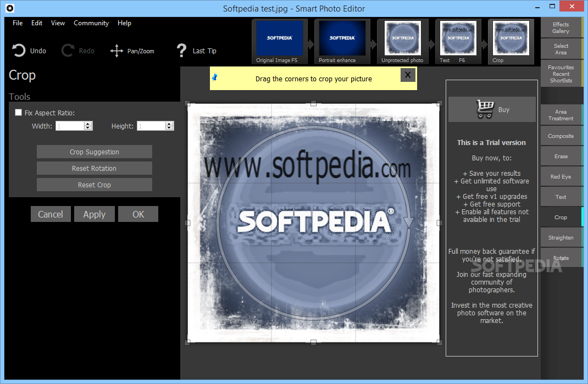The height and width of the screenshot is (384, 588).
Task: Select the Text F6 history thumbnail
Action: (x=458, y=42)
